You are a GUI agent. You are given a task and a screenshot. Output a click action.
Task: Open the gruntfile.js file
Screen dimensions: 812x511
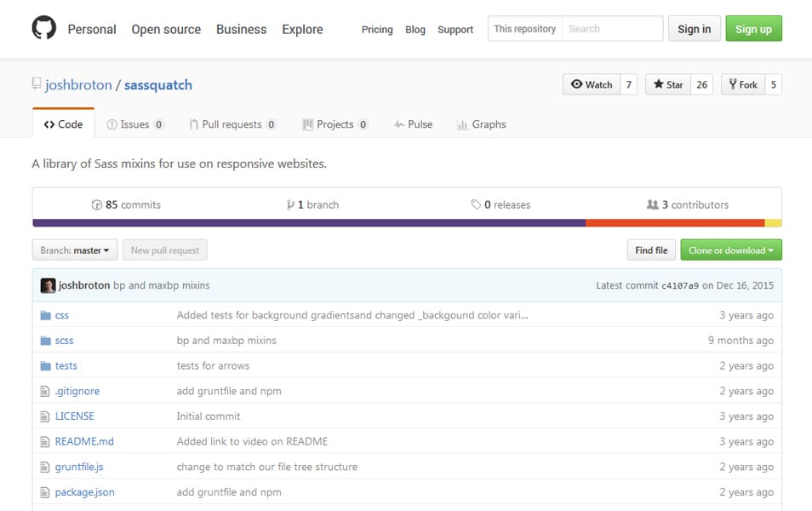79,467
